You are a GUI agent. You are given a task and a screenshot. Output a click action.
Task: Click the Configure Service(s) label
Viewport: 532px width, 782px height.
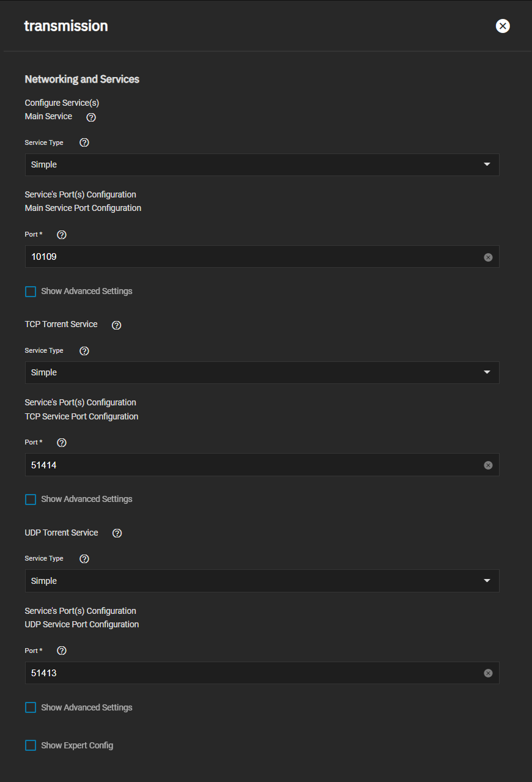pyautogui.click(x=62, y=103)
